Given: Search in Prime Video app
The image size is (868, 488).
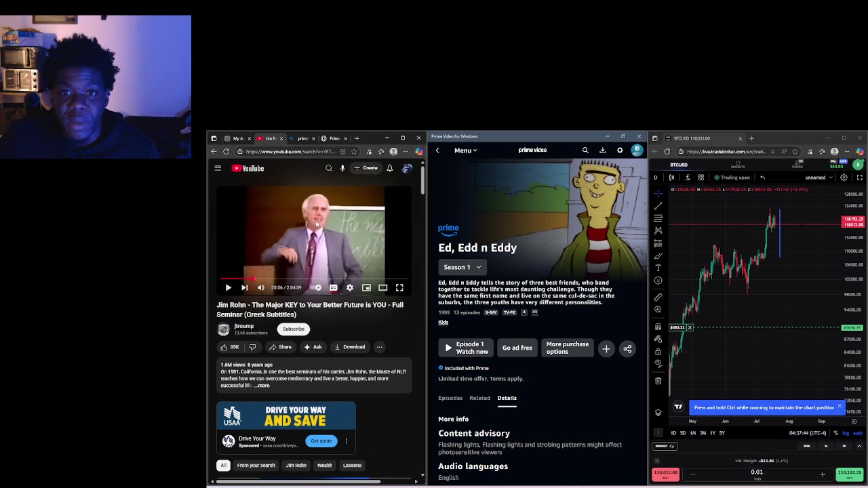Looking at the screenshot, I should pyautogui.click(x=585, y=150).
